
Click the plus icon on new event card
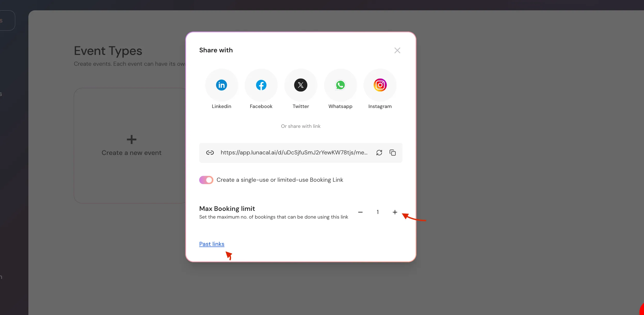(131, 139)
